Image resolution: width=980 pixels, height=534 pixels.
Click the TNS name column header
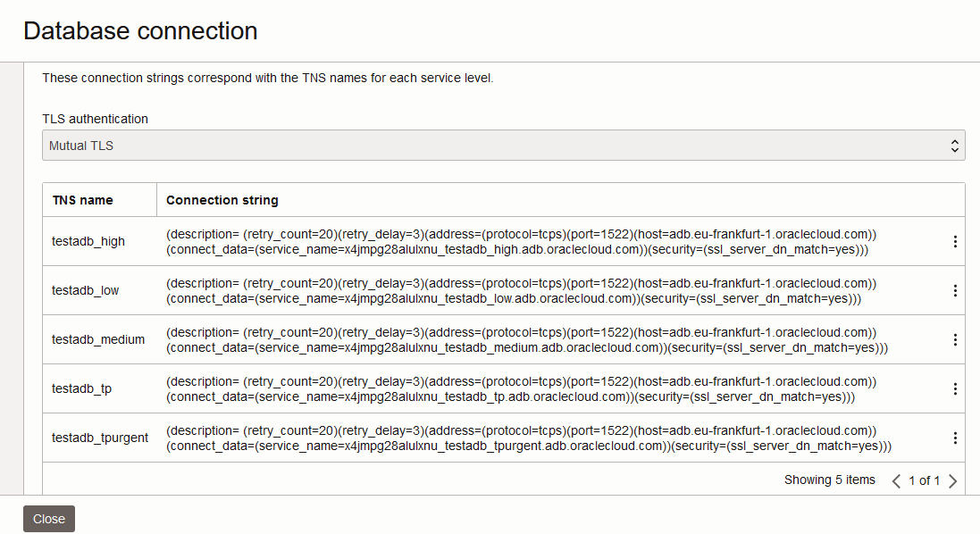coord(82,200)
